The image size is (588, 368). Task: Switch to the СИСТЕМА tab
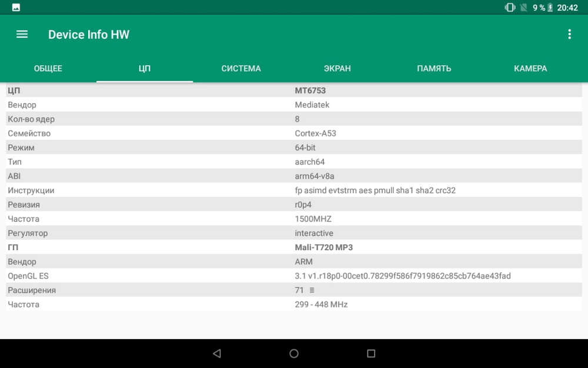click(241, 68)
